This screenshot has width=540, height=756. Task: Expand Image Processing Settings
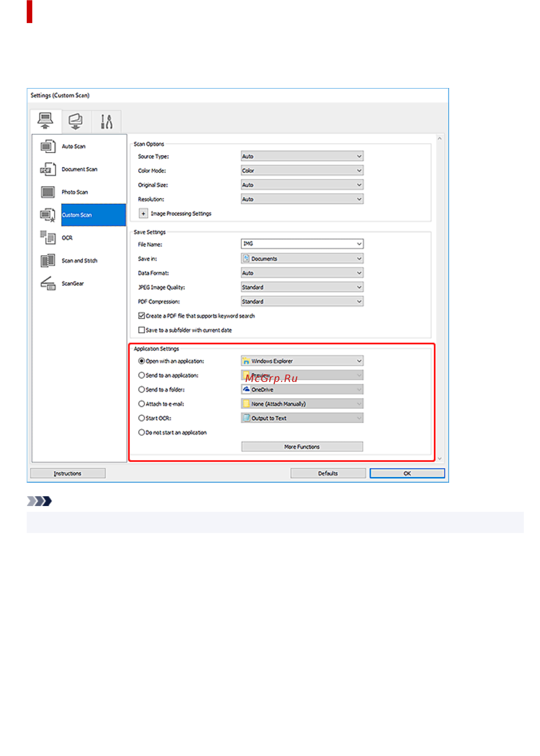(x=143, y=213)
